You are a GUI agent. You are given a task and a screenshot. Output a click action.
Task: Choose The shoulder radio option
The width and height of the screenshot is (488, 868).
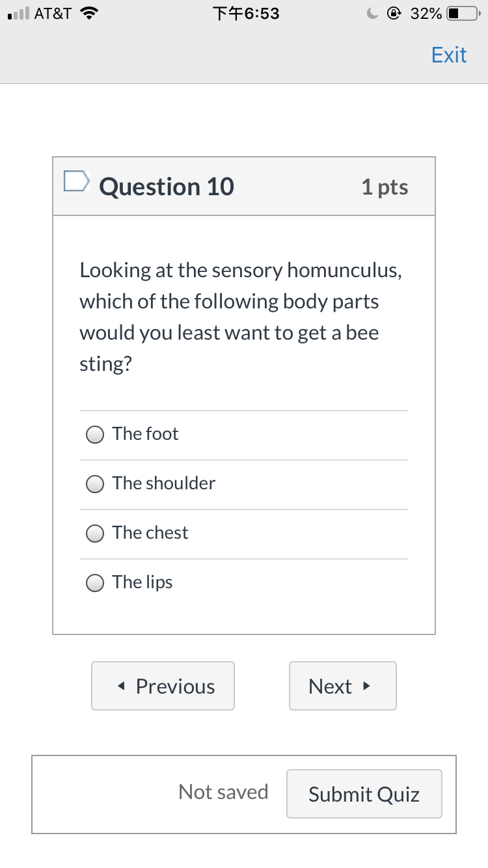(x=95, y=484)
